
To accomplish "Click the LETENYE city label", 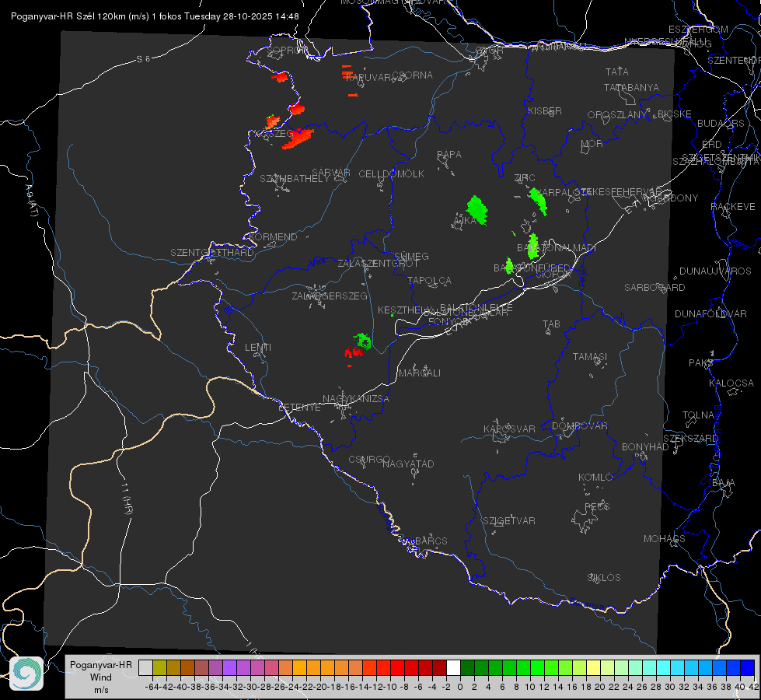I will (299, 407).
